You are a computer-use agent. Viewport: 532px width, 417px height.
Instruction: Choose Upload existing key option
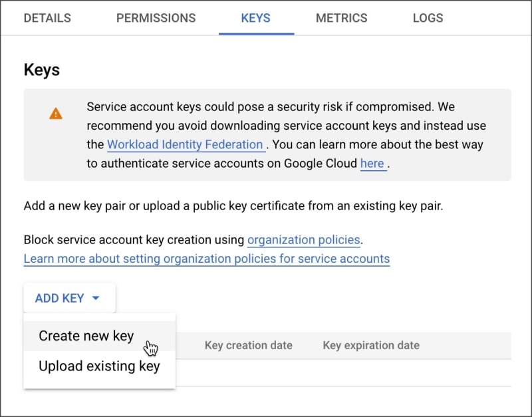click(x=99, y=366)
